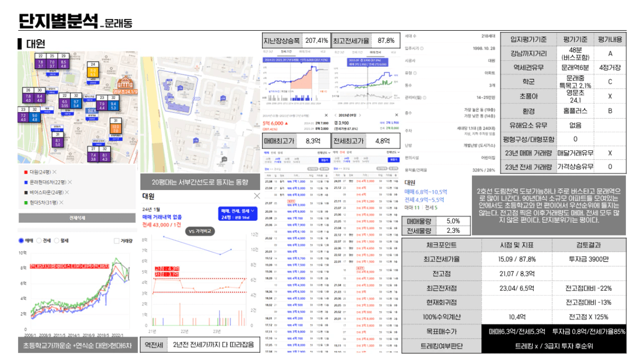Click the 23.04/ 6.5억 cell

tap(517, 288)
